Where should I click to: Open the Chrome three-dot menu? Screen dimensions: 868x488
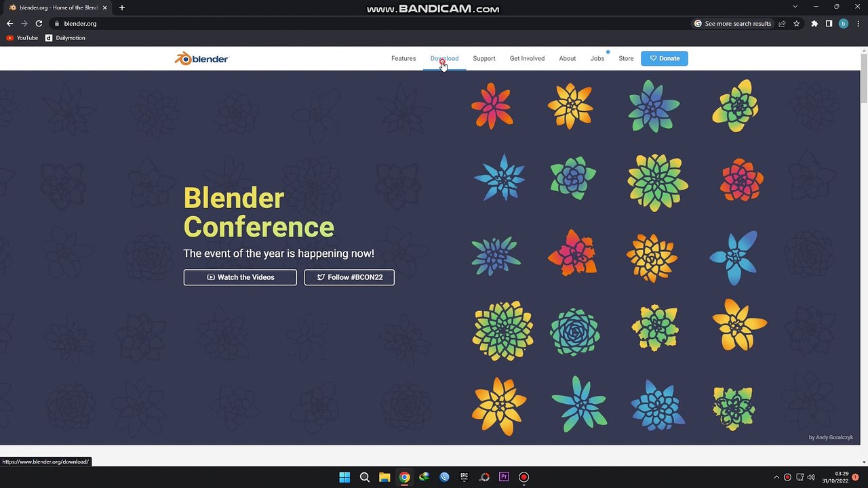tap(859, 24)
